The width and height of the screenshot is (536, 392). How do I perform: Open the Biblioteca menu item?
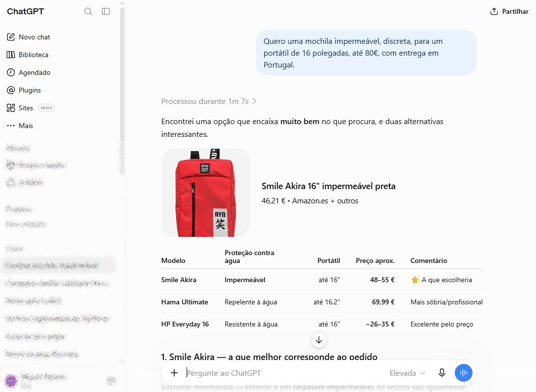coord(33,55)
